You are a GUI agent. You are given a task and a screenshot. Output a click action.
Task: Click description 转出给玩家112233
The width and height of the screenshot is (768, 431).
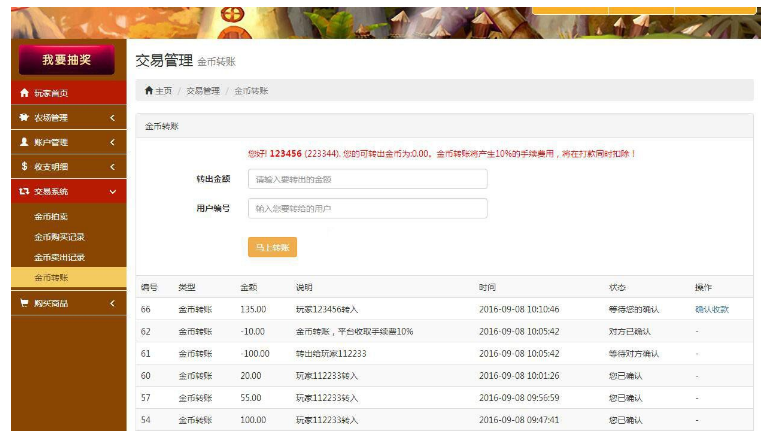pyautogui.click(x=331, y=354)
